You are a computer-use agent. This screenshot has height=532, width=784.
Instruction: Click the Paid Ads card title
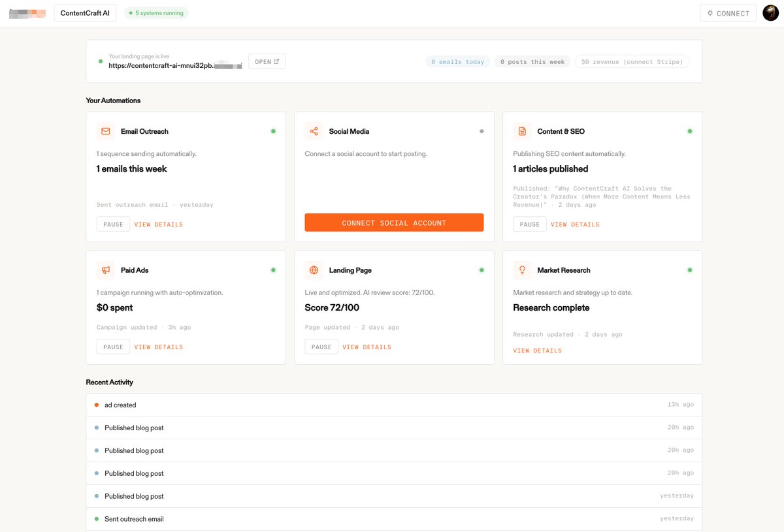tap(135, 270)
